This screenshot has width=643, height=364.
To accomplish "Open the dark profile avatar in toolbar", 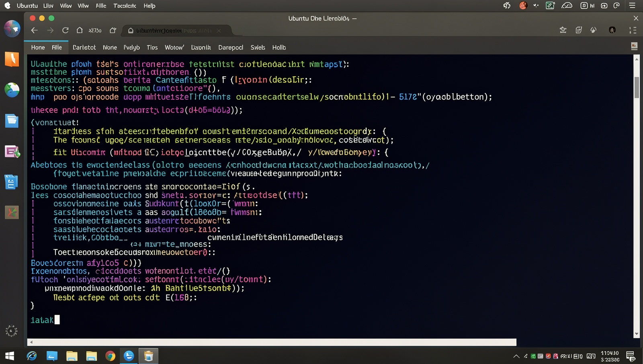I will 612,30.
